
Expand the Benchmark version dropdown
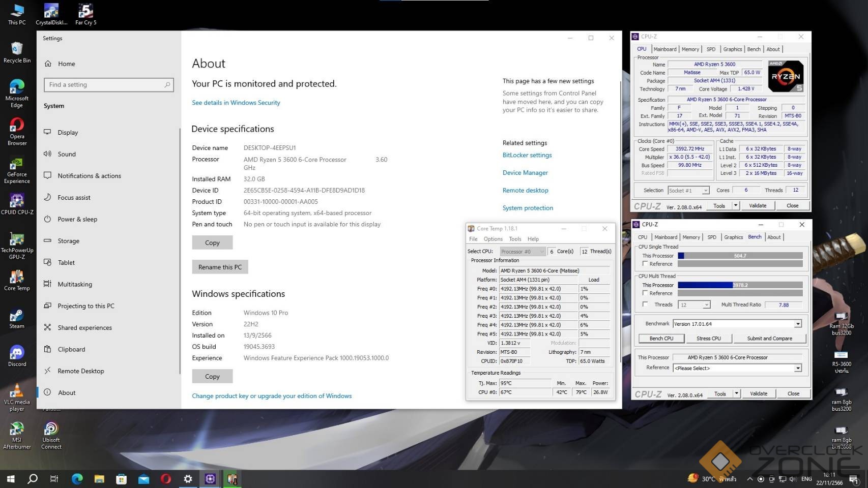[x=798, y=324]
